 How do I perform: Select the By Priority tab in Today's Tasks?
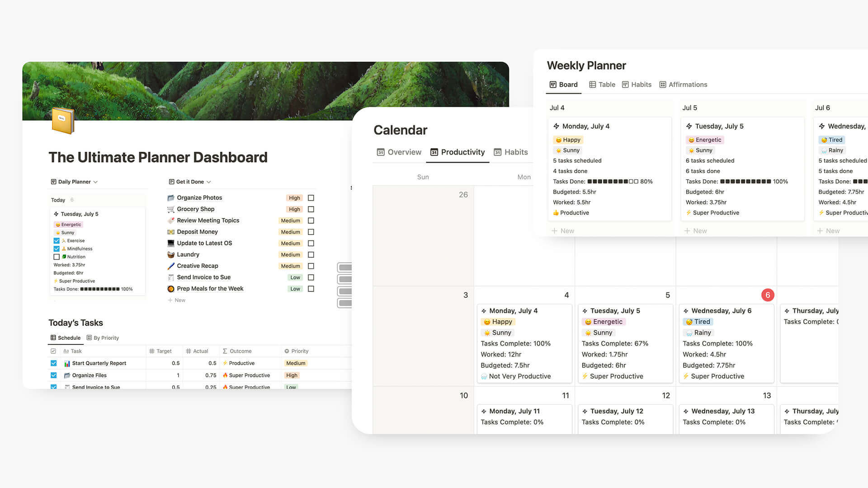[106, 338]
